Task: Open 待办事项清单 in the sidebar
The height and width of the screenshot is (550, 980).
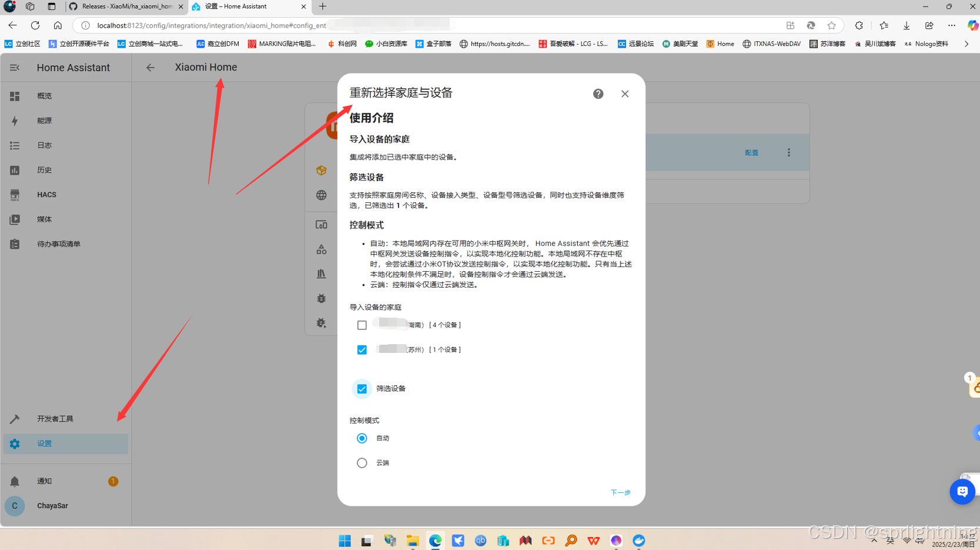Action: [x=65, y=244]
